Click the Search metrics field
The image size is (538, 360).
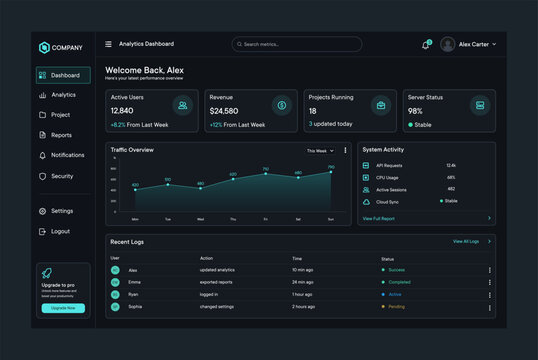(297, 44)
